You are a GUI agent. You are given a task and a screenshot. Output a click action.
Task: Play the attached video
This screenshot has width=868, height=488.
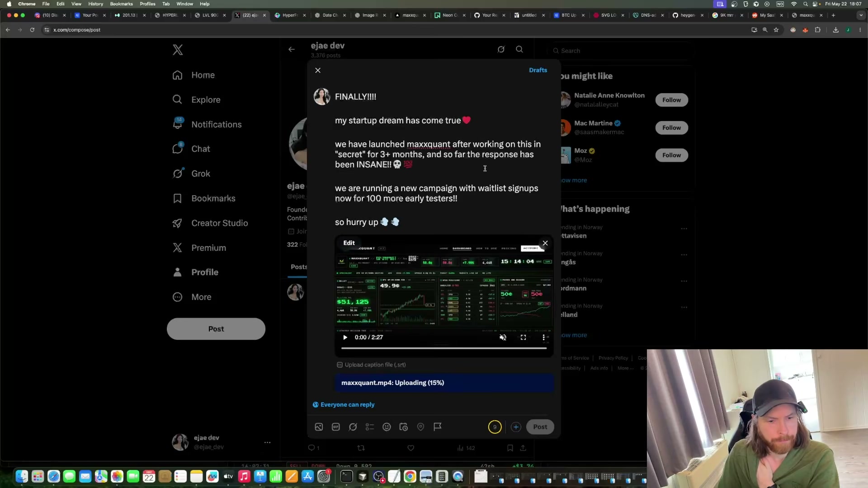point(345,338)
